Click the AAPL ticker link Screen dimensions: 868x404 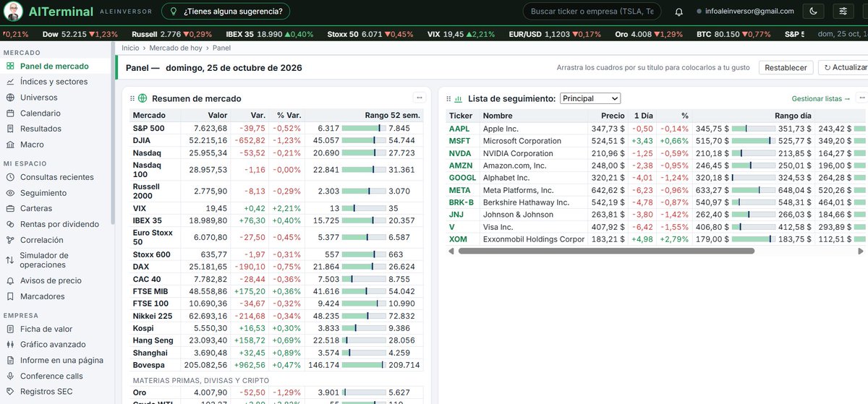coord(459,129)
